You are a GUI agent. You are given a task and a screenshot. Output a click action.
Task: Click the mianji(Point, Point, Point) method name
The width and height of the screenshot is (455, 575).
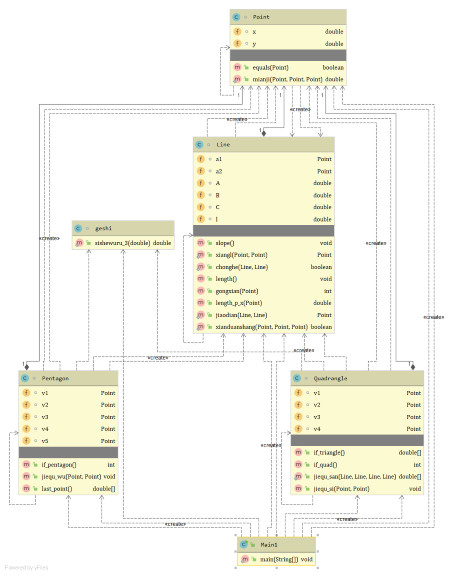[287, 79]
